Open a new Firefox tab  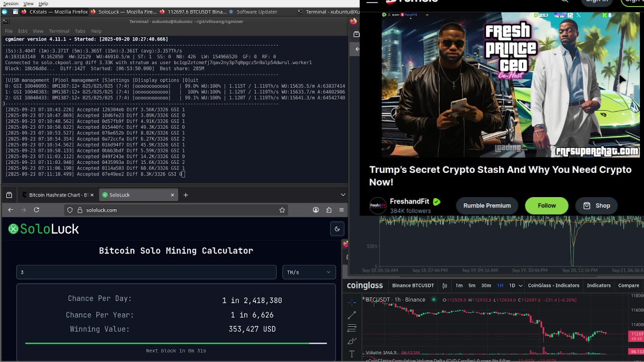186,195
